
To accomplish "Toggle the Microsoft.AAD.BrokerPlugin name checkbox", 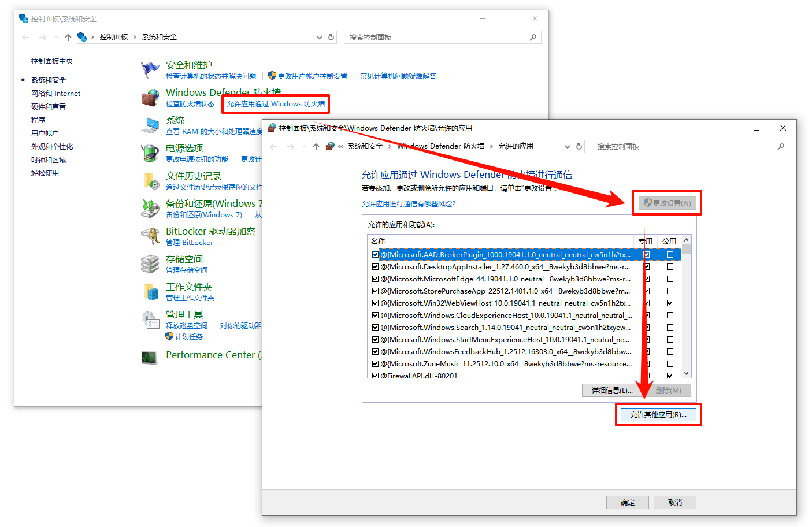I will [375, 255].
